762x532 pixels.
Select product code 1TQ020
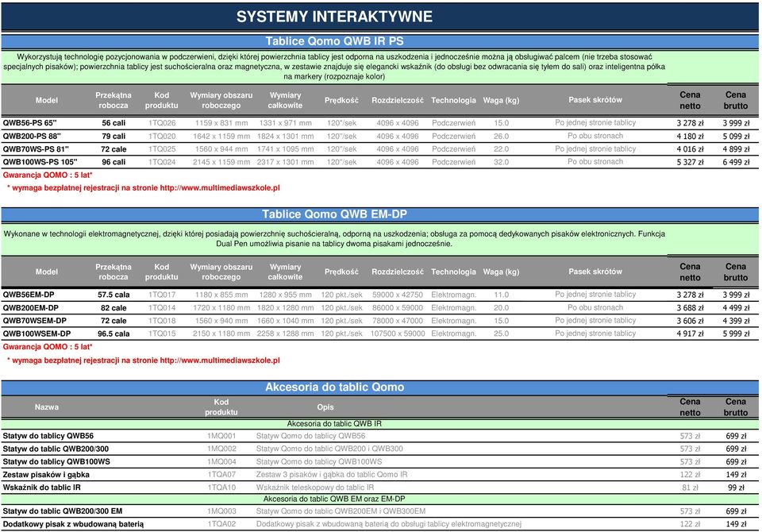[162, 136]
